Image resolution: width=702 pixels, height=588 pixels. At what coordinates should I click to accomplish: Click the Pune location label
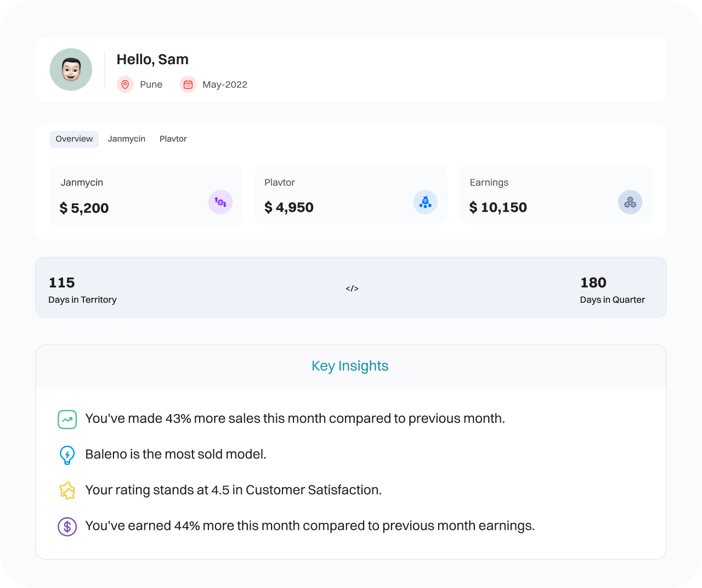[151, 84]
